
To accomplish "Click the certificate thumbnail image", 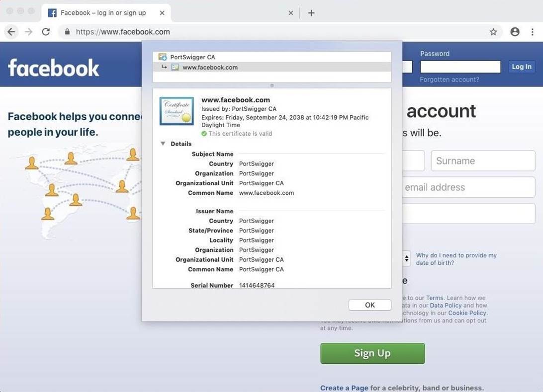I will click(x=177, y=111).
